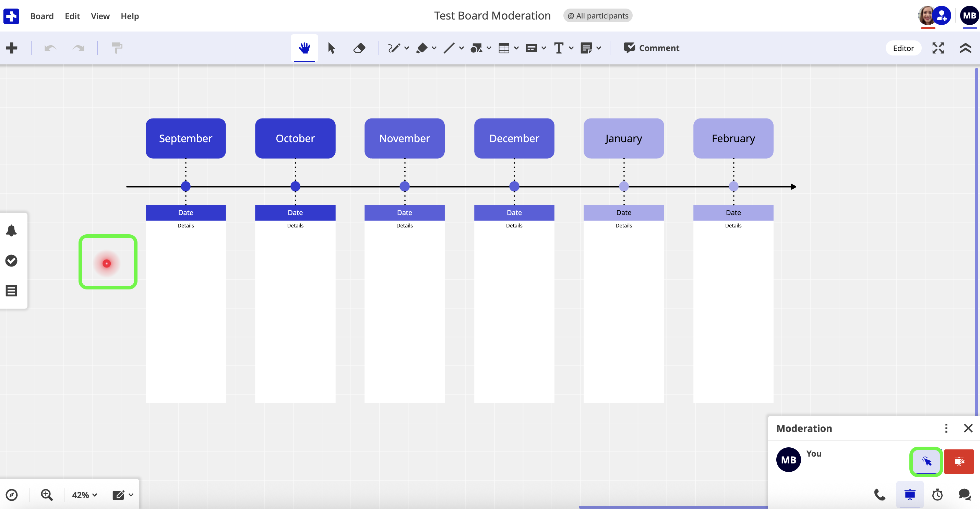This screenshot has width=980, height=509.
Task: Click the September timeline marker dot
Action: click(186, 186)
